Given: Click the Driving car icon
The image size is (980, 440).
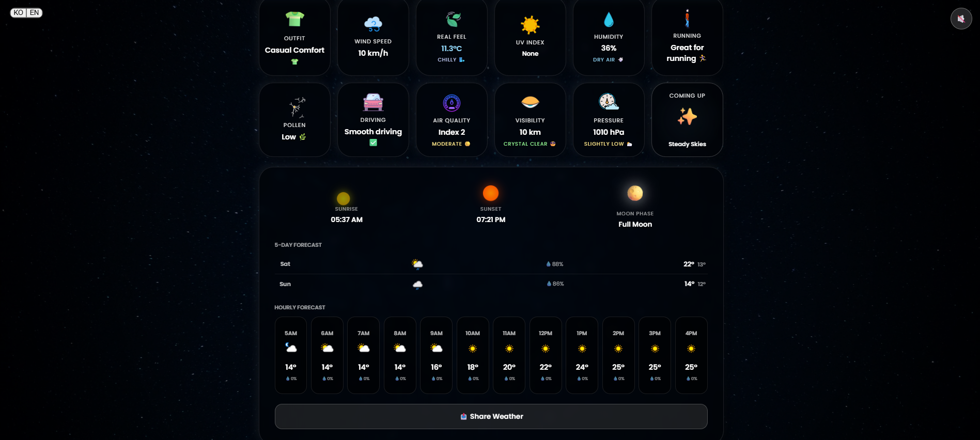Looking at the screenshot, I should 373,102.
